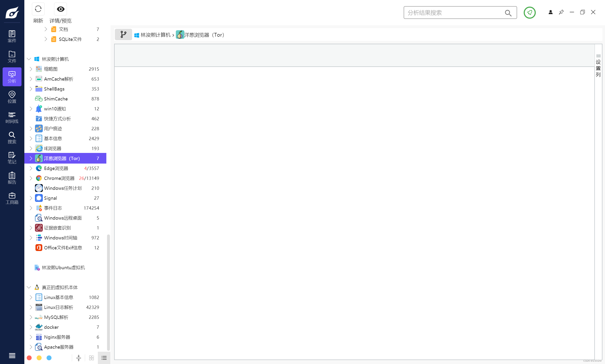Viewport: 605px width, 364px height.
Task: Expand the Chrome浏览器 tree node
Action: click(x=31, y=178)
